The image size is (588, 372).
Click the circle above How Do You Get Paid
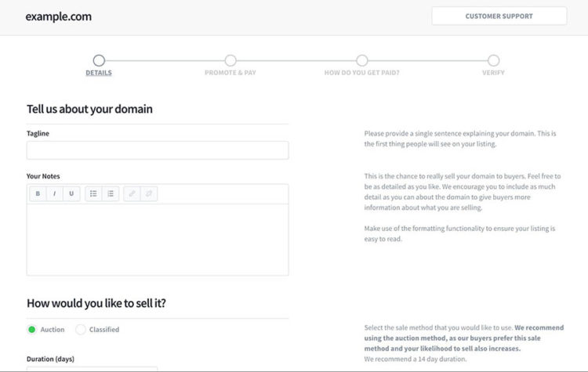coord(361,60)
